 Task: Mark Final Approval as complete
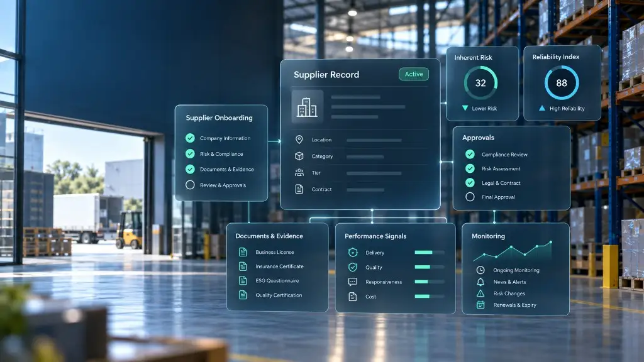470,197
